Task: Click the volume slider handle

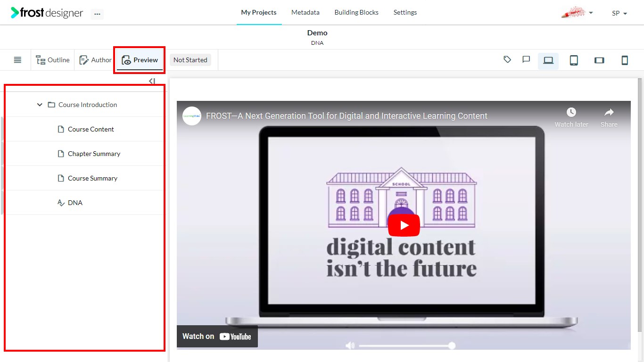Action: pos(452,346)
